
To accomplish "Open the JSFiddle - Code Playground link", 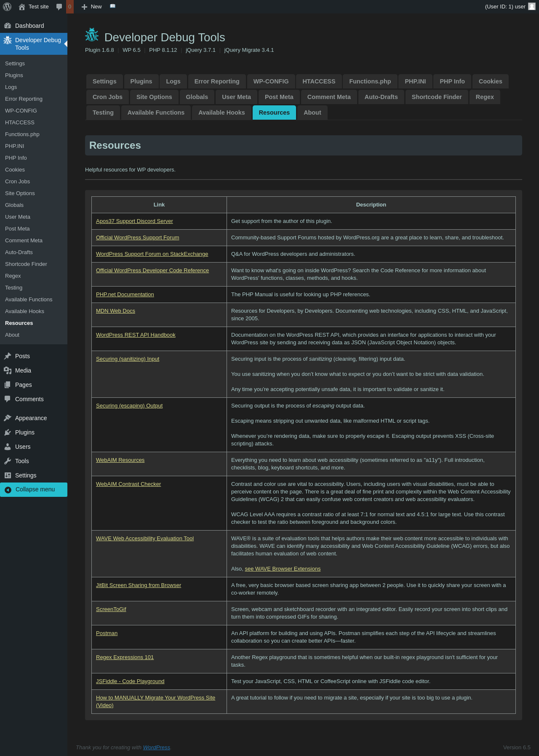I will (130, 681).
